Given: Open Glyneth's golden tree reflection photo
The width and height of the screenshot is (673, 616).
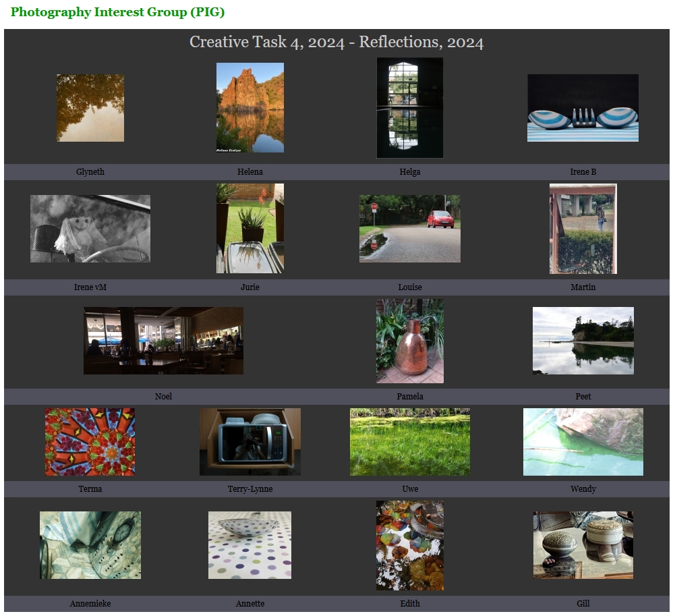Looking at the screenshot, I should [x=90, y=108].
